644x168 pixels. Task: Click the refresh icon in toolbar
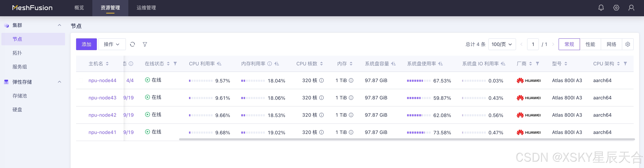tap(132, 44)
